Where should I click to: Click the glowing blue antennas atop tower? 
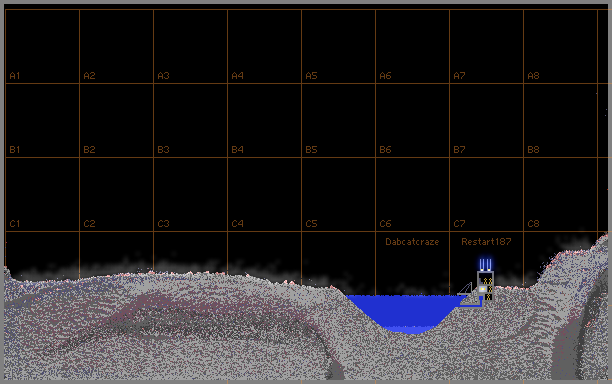point(485,264)
